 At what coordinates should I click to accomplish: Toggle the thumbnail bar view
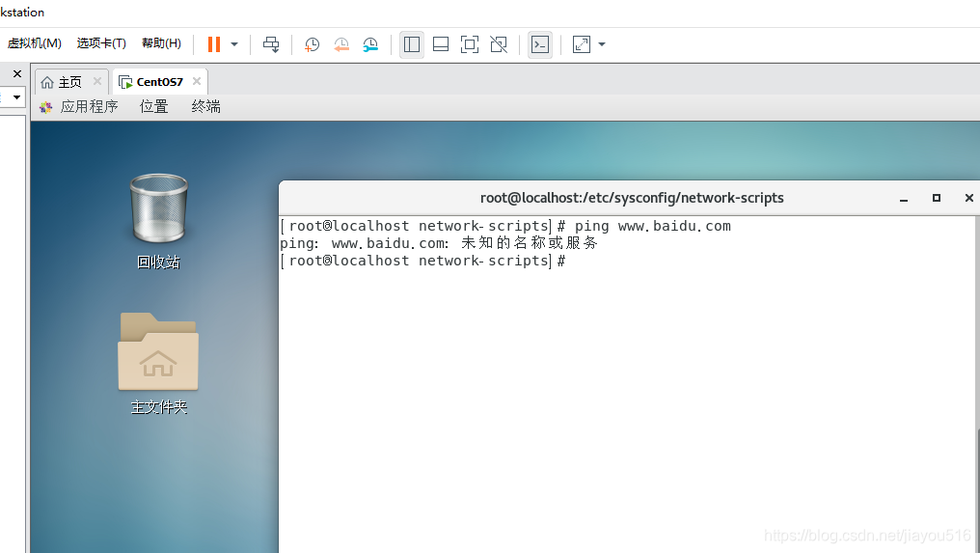(x=441, y=44)
